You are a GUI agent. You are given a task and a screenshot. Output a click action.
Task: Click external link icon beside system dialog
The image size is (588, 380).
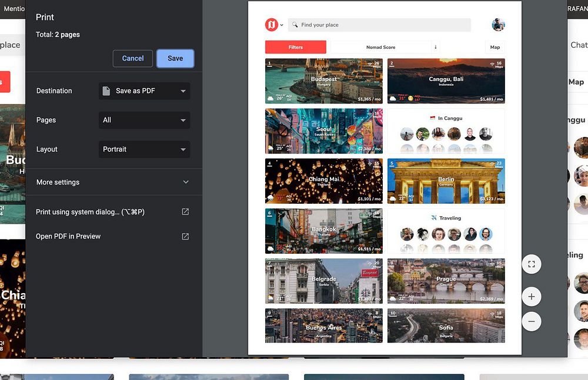(x=185, y=212)
